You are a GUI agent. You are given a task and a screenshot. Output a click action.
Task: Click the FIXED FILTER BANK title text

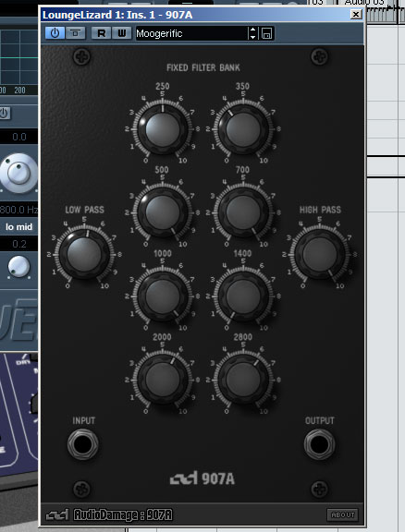203,67
